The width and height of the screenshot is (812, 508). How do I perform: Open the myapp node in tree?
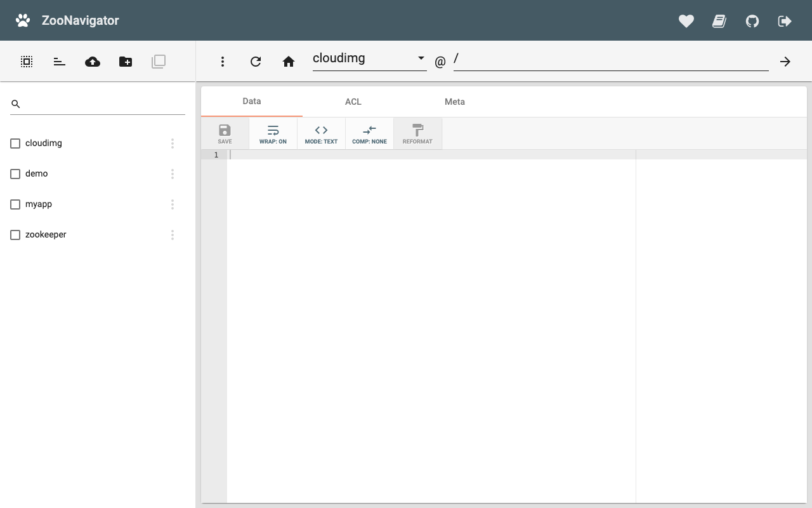point(39,204)
